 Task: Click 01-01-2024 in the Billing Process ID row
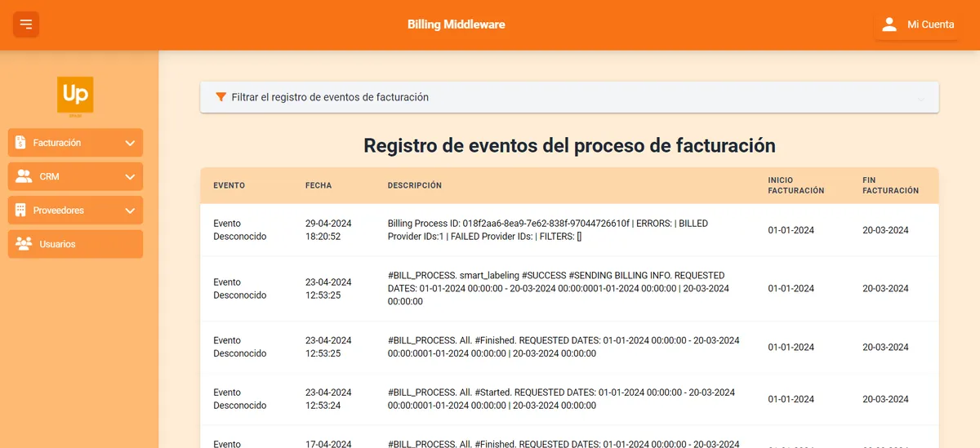tap(791, 230)
